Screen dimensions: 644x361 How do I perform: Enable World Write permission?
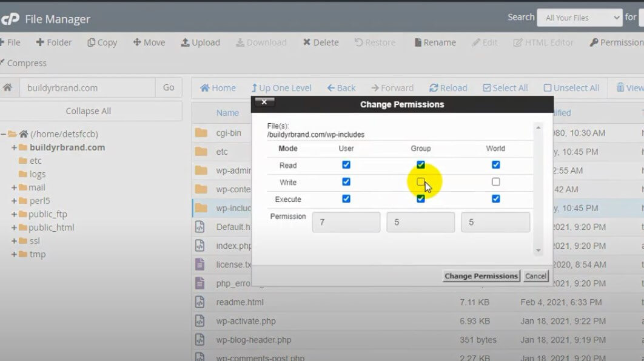pos(495,182)
